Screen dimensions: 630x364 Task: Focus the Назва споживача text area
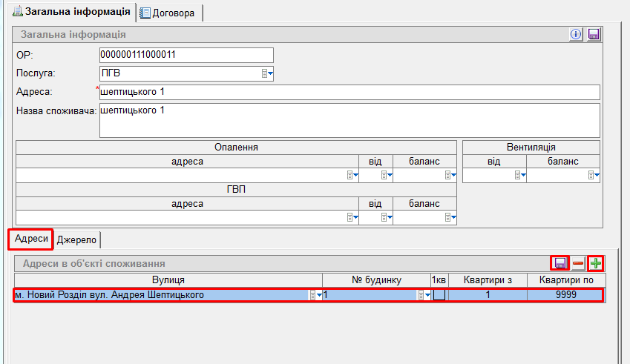(x=349, y=120)
